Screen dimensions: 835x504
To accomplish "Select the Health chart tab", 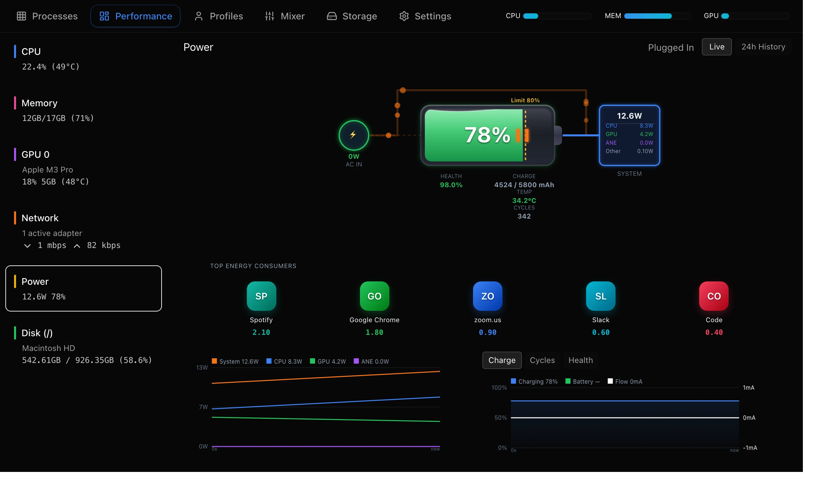I will click(x=580, y=360).
